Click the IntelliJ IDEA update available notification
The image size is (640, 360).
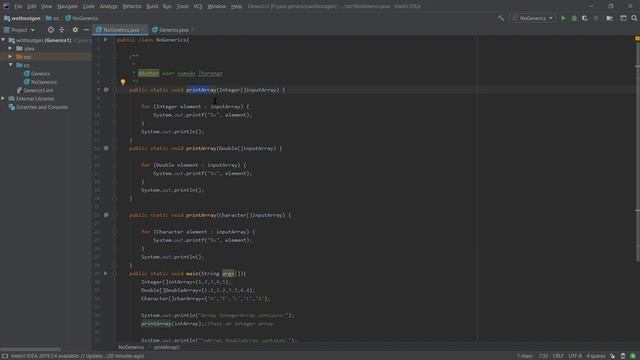point(77,356)
